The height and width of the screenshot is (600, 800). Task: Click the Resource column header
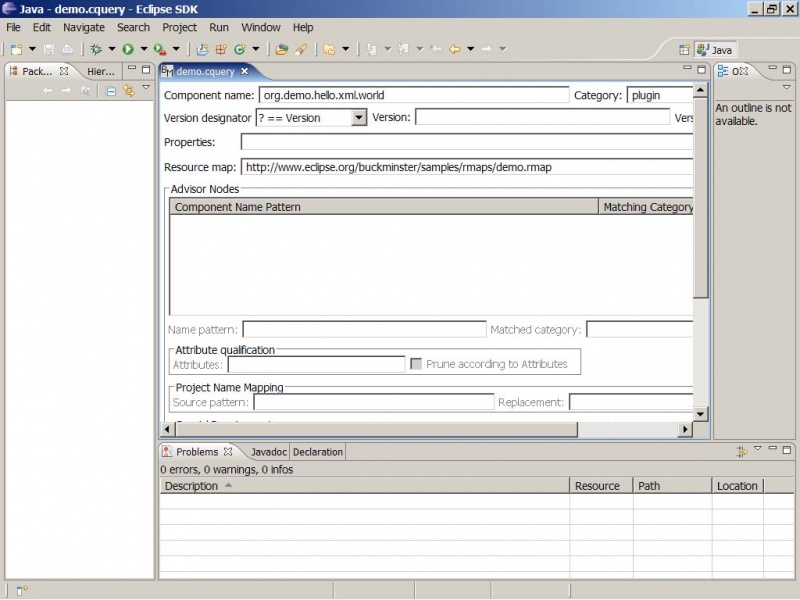tap(602, 486)
